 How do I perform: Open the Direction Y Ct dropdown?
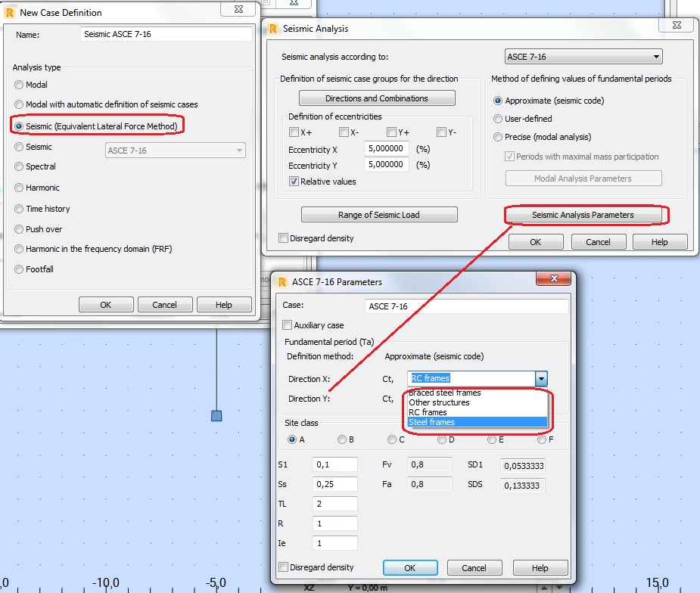pyautogui.click(x=540, y=399)
